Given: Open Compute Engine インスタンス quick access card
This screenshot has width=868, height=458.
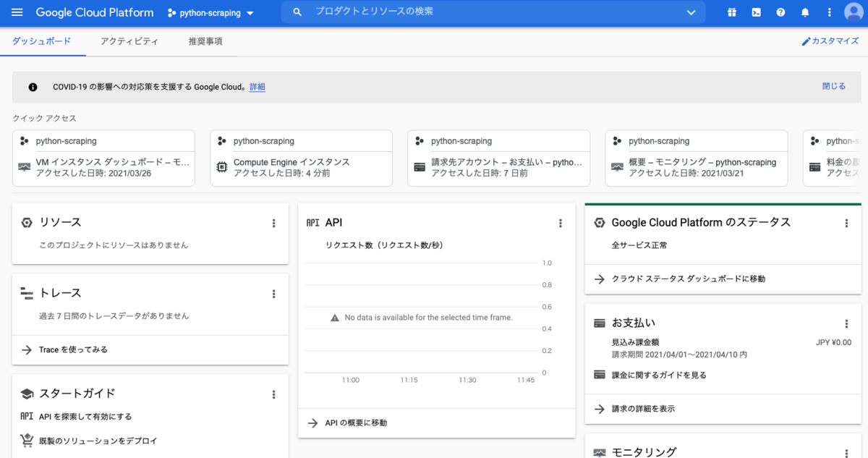Looking at the screenshot, I should [301, 158].
